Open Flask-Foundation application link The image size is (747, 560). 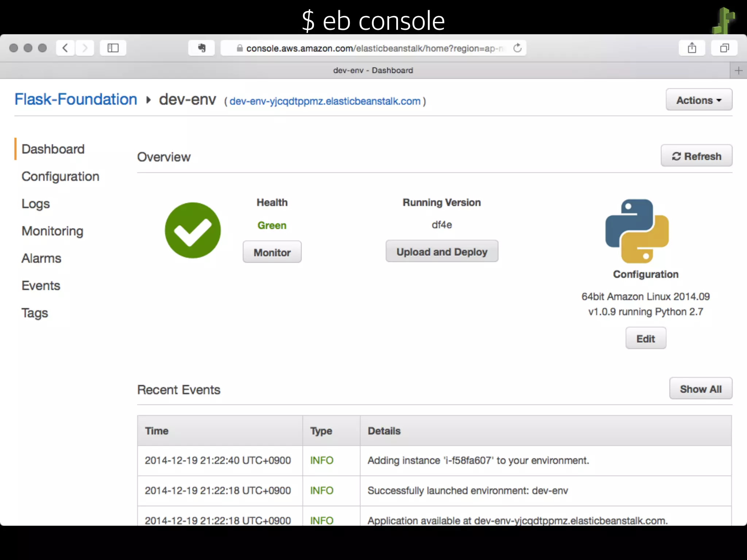tap(76, 99)
